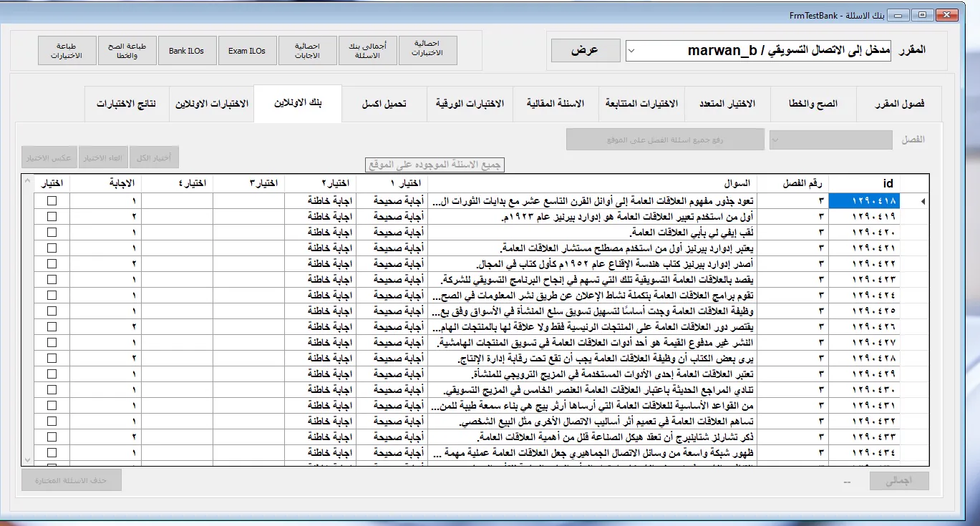The height and width of the screenshot is (526, 980).
Task: Click أختيار الكل select-all button
Action: coord(153,157)
